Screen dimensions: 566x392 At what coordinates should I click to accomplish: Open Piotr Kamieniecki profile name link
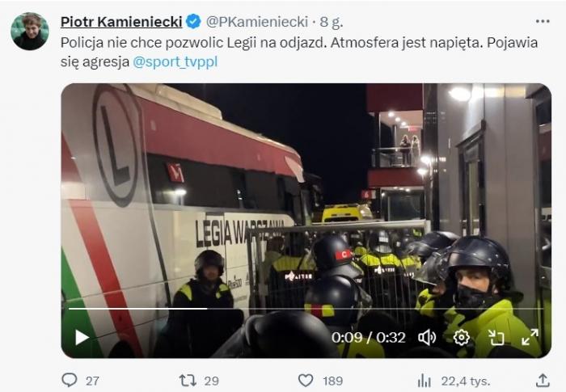coord(121,22)
